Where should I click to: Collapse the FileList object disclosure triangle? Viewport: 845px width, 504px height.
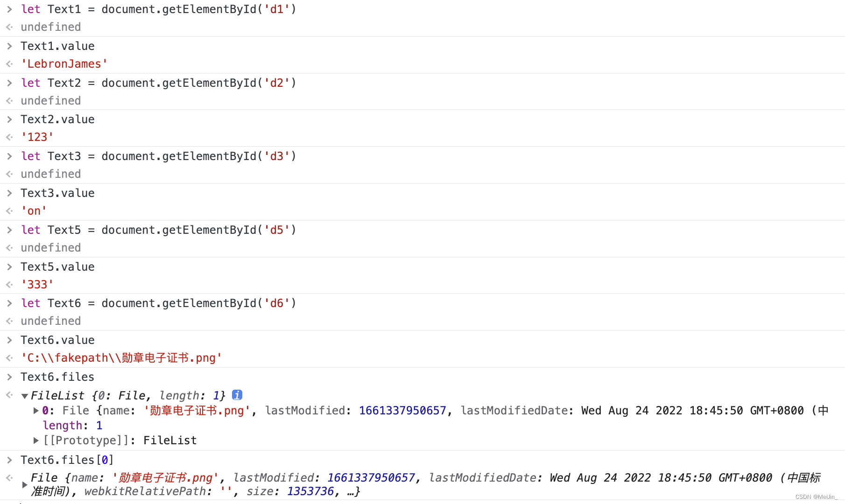point(25,396)
